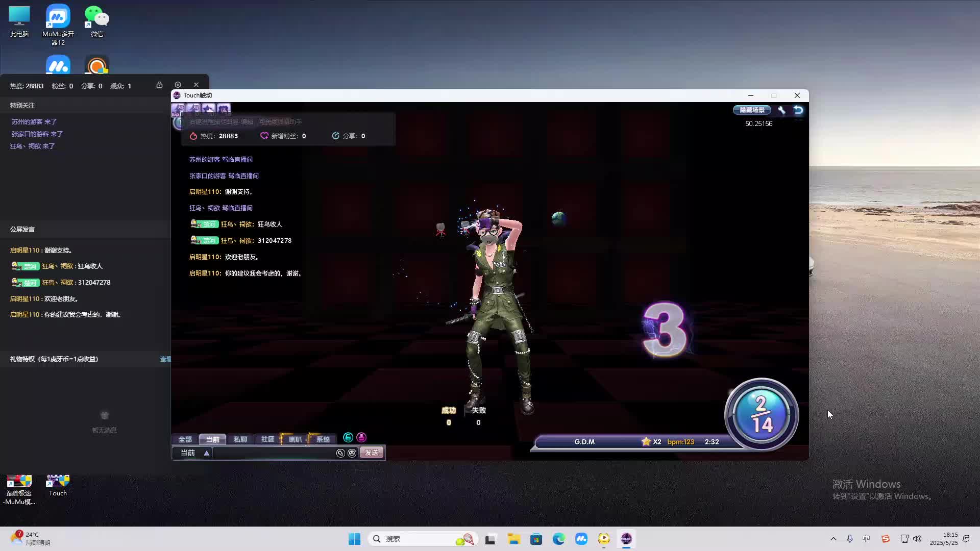Open the emoji picker in chat input
The image size is (980, 551).
coord(352,453)
